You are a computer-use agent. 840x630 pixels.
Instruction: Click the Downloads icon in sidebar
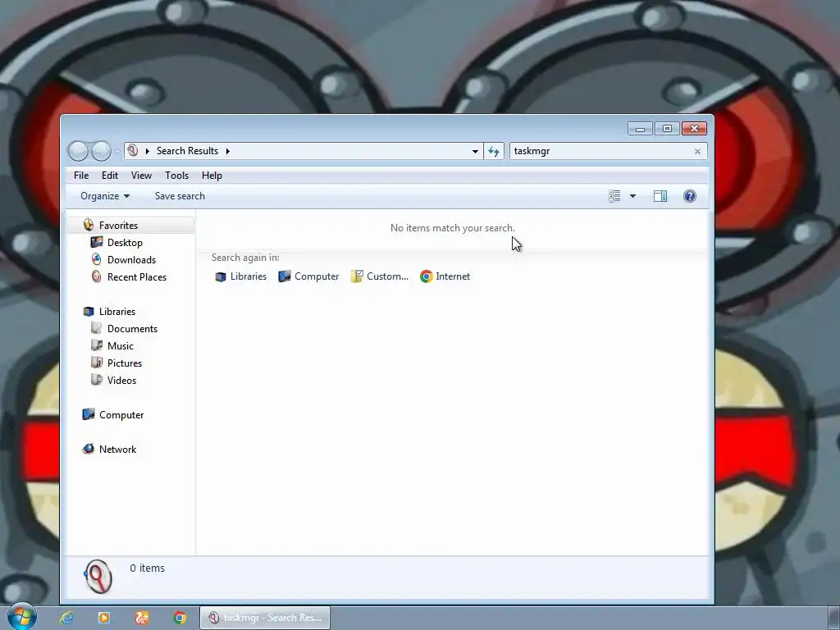97,259
